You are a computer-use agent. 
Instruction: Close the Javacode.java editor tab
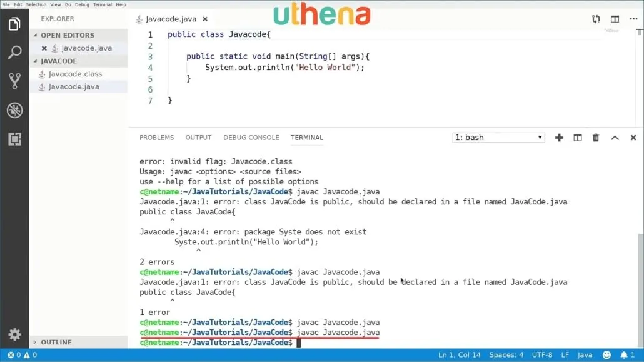pyautogui.click(x=205, y=19)
